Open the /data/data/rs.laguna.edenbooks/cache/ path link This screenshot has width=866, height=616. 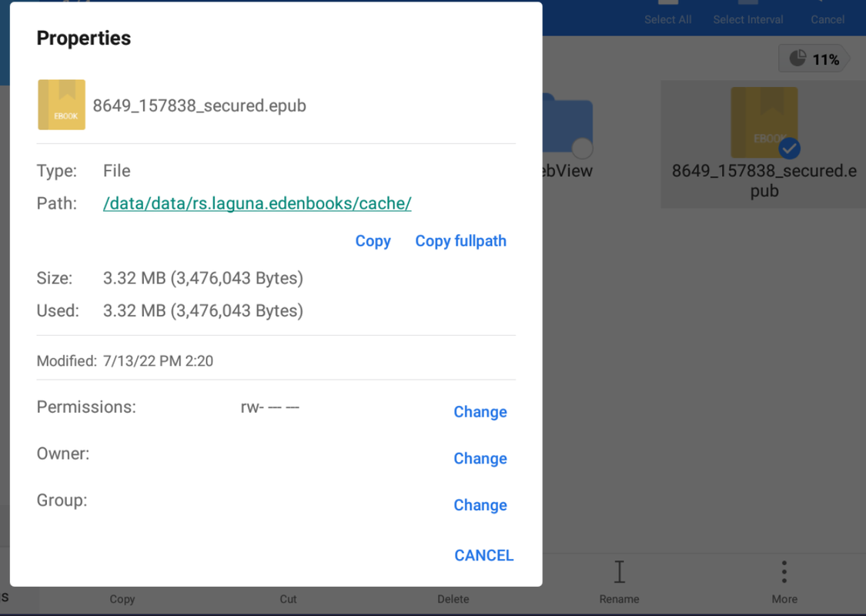click(257, 203)
